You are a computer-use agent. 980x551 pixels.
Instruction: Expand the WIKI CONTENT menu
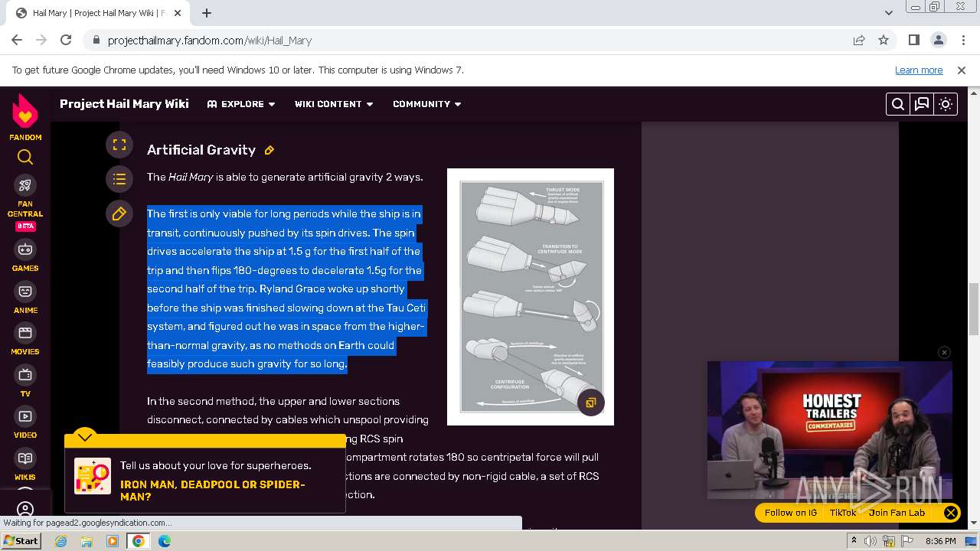[x=334, y=104]
